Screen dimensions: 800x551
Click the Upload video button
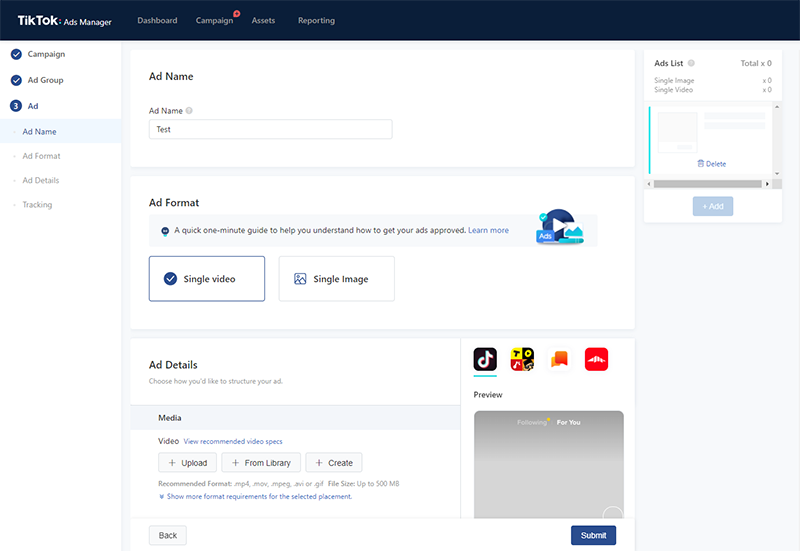coord(187,463)
